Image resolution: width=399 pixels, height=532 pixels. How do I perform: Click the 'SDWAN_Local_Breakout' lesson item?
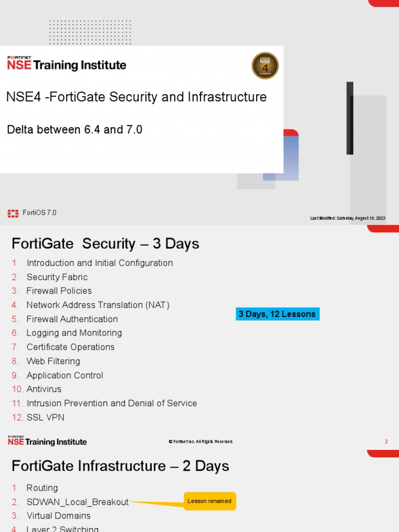click(78, 502)
